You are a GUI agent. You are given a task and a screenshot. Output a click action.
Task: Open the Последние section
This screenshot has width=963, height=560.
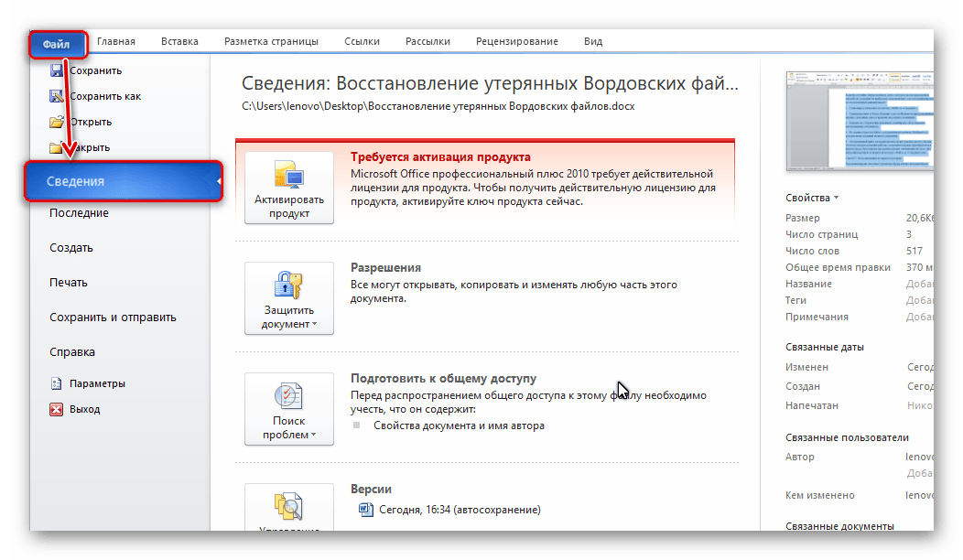click(80, 213)
